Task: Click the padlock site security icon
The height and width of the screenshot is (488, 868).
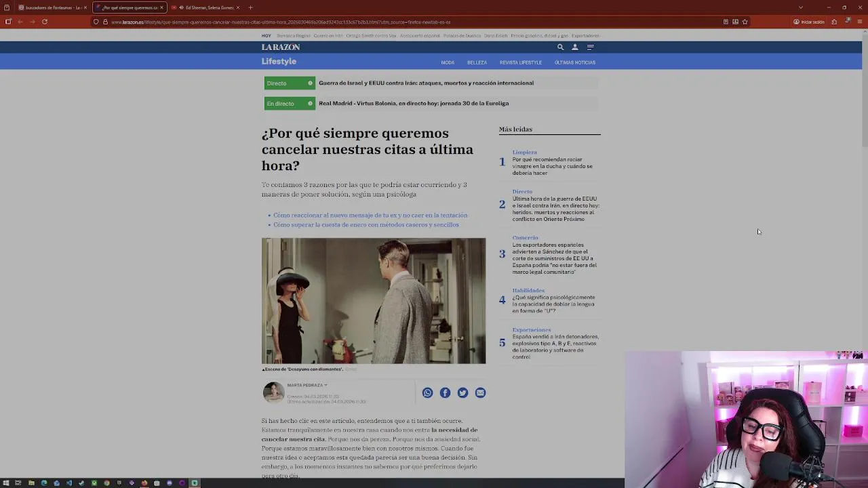Action: click(x=105, y=22)
